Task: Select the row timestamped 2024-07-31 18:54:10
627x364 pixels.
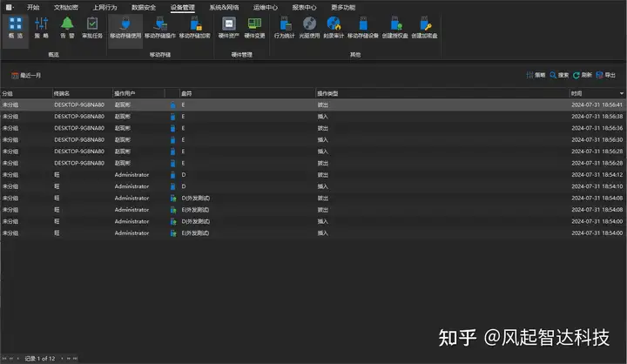Action: (313, 186)
